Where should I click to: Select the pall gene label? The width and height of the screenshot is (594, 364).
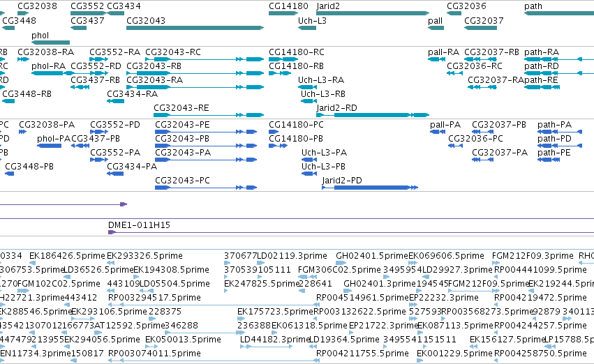436,20
